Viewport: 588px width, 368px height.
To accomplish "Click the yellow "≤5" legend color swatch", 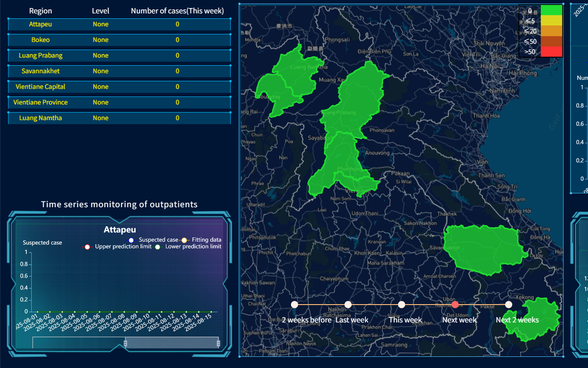I will point(551,21).
